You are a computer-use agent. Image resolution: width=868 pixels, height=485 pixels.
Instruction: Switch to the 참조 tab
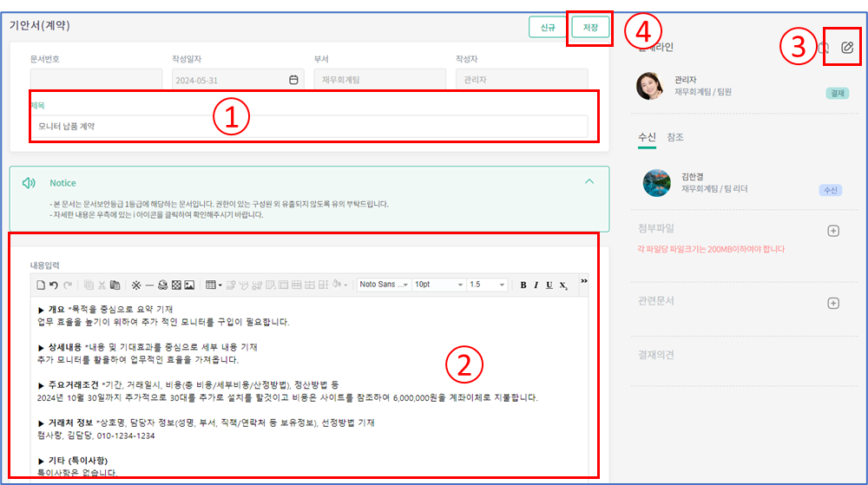tap(675, 137)
